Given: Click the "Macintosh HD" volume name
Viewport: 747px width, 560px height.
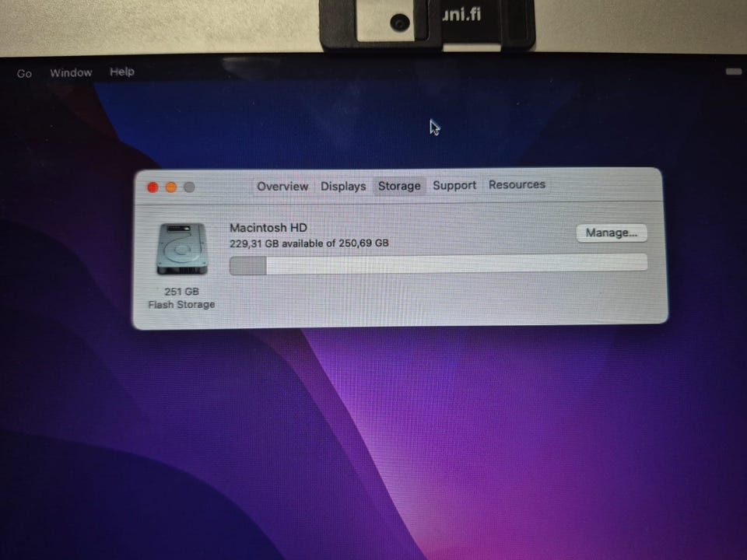Looking at the screenshot, I should (268, 228).
